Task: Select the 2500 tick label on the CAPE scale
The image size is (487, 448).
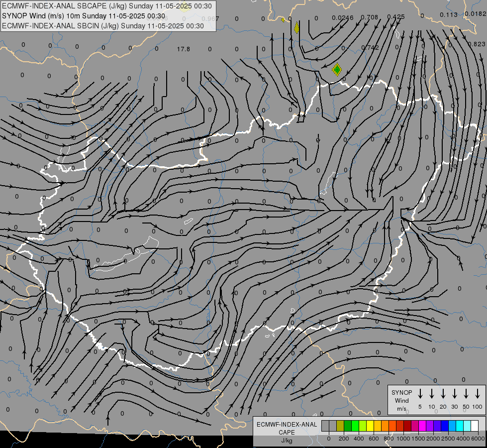Action: (x=448, y=439)
